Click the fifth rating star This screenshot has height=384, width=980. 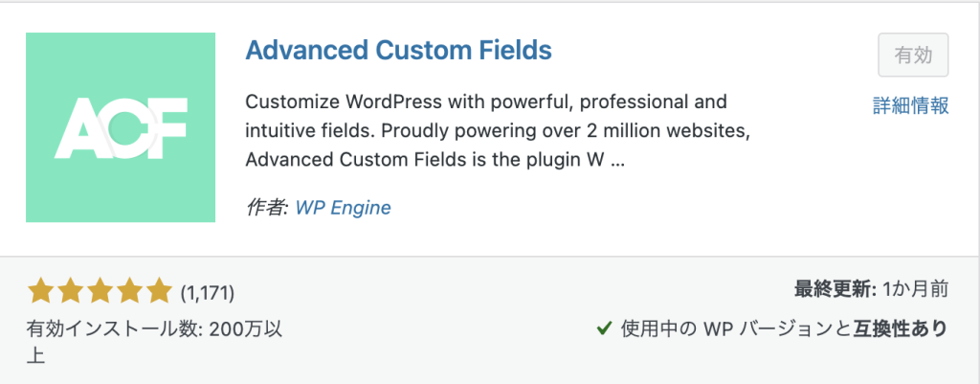(x=157, y=291)
